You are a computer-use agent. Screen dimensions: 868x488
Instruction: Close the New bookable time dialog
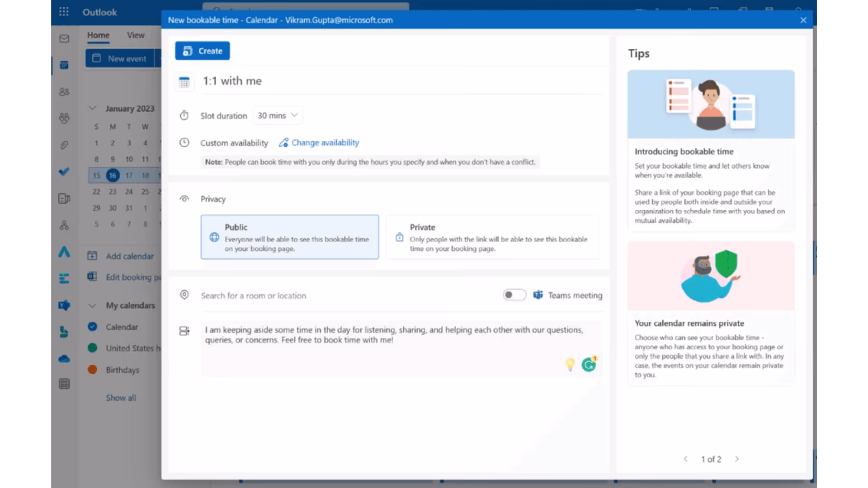[803, 20]
